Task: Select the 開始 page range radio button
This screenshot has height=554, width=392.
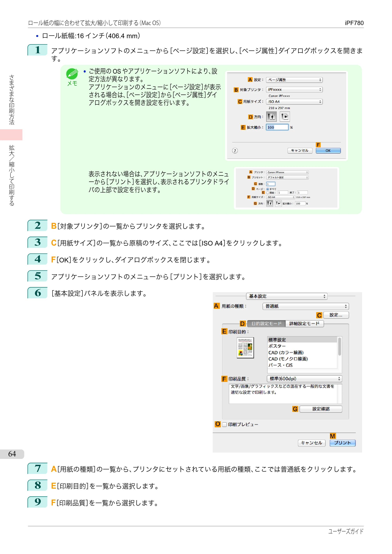Action: click(x=267, y=193)
